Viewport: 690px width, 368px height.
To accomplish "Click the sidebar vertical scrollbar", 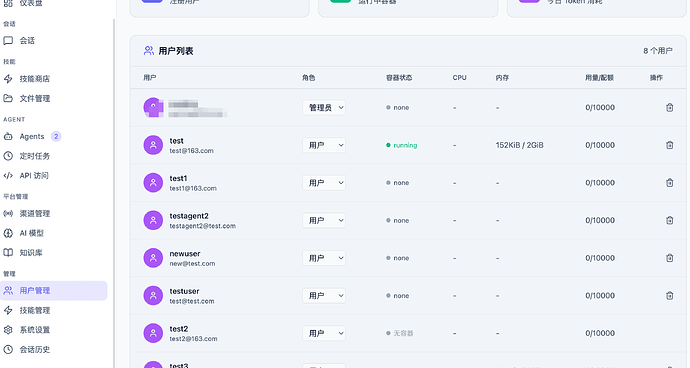I will coord(114,193).
